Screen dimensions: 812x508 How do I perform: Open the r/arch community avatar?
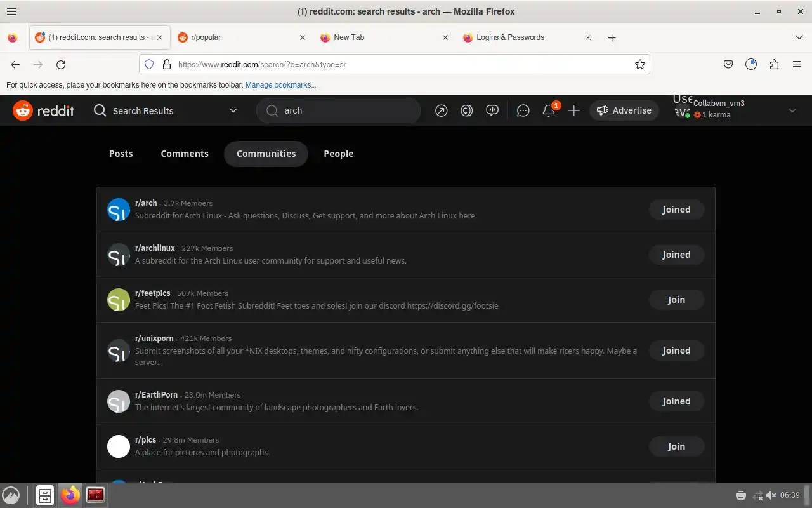point(119,210)
